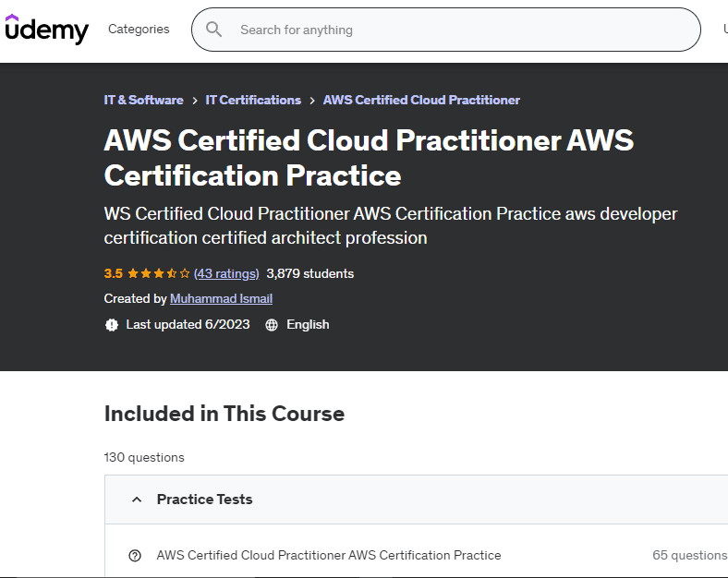Click the globe language icon
The image size is (728, 578).
pyautogui.click(x=272, y=325)
